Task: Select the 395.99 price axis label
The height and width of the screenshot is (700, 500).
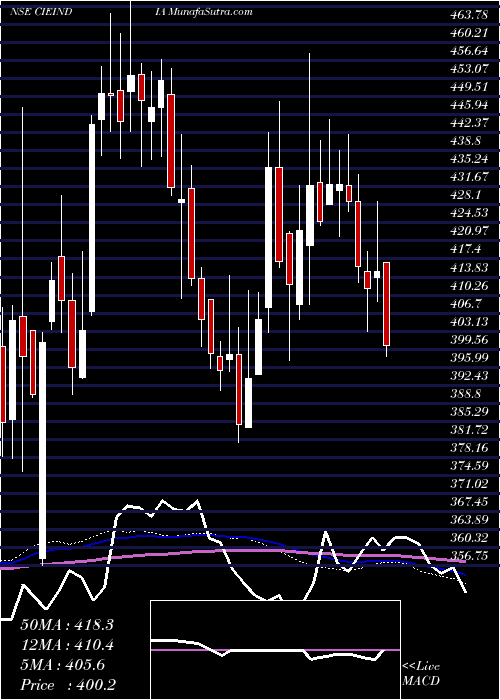Action: [468, 358]
